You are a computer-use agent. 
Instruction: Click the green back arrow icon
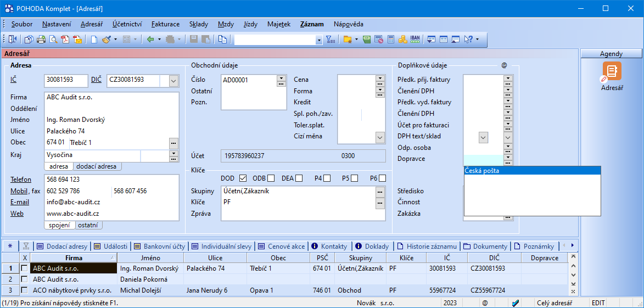[x=151, y=40]
